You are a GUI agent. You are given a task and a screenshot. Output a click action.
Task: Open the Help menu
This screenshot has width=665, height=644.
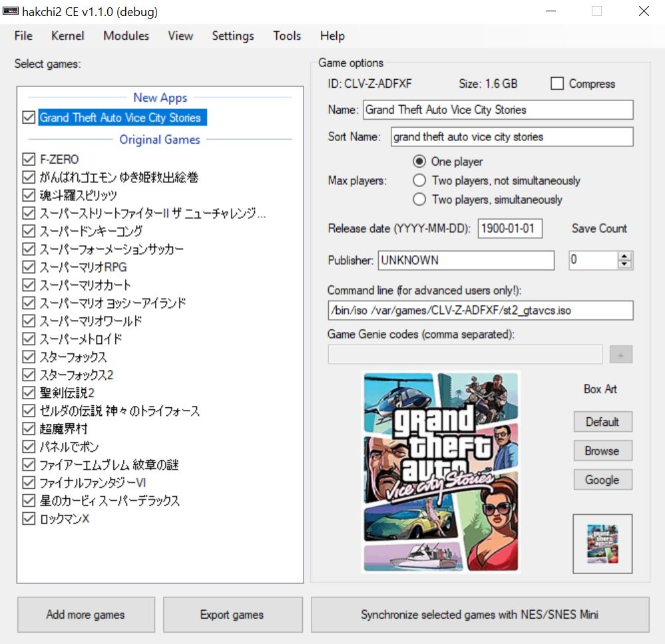332,36
